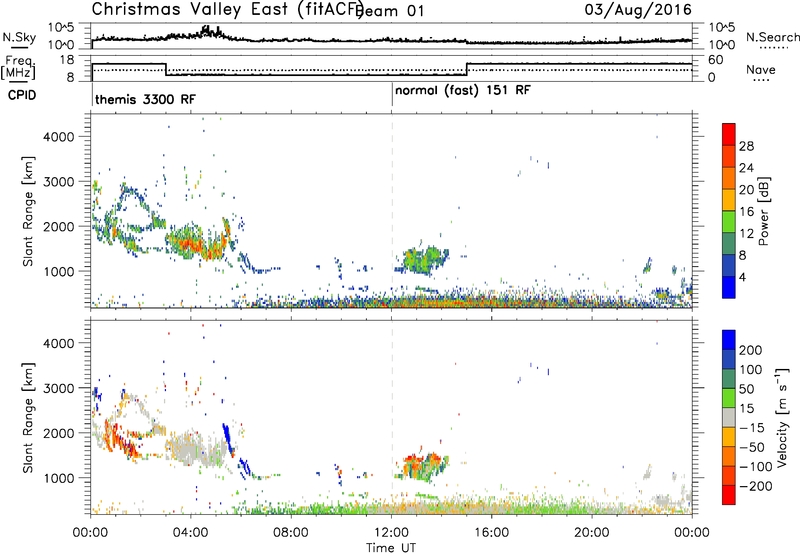
Task: Click the '-15' tick on the Velocity color bar
Action: click(x=751, y=428)
